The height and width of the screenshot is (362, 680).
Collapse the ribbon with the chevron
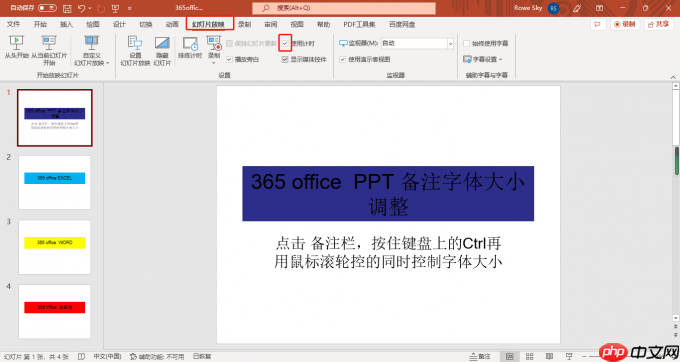pos(673,77)
